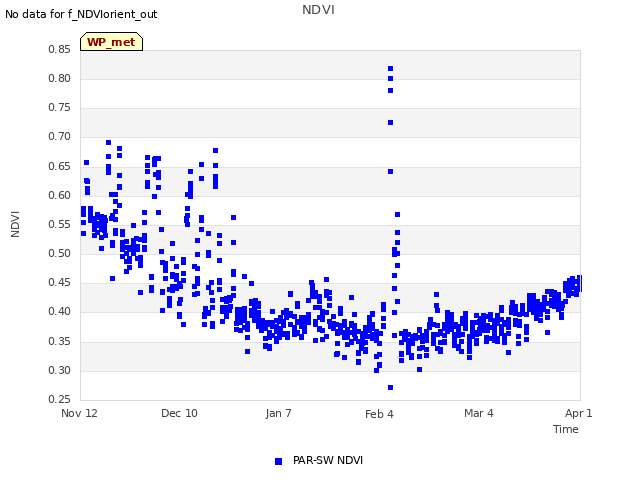640x480 pixels.
Task: Click the Nov 12 x-axis tick label
Action: [79, 413]
